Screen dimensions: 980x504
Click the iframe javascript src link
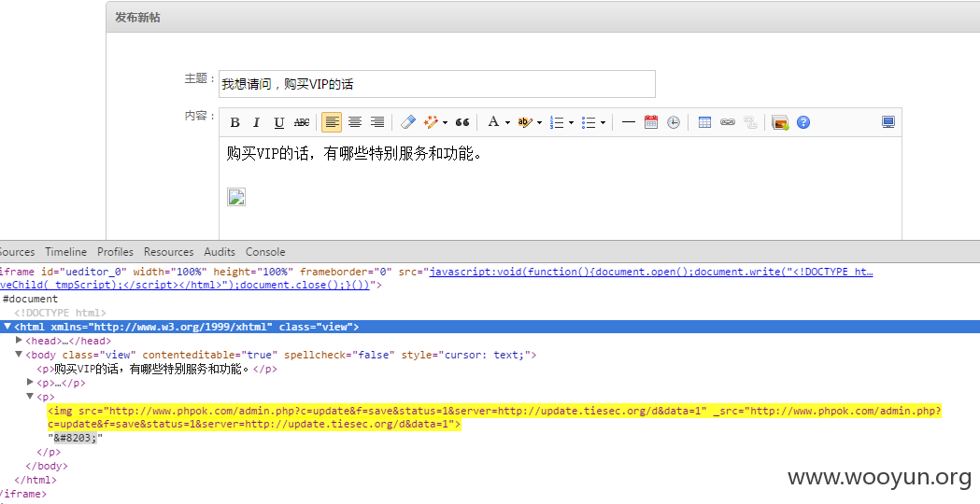coord(651,272)
